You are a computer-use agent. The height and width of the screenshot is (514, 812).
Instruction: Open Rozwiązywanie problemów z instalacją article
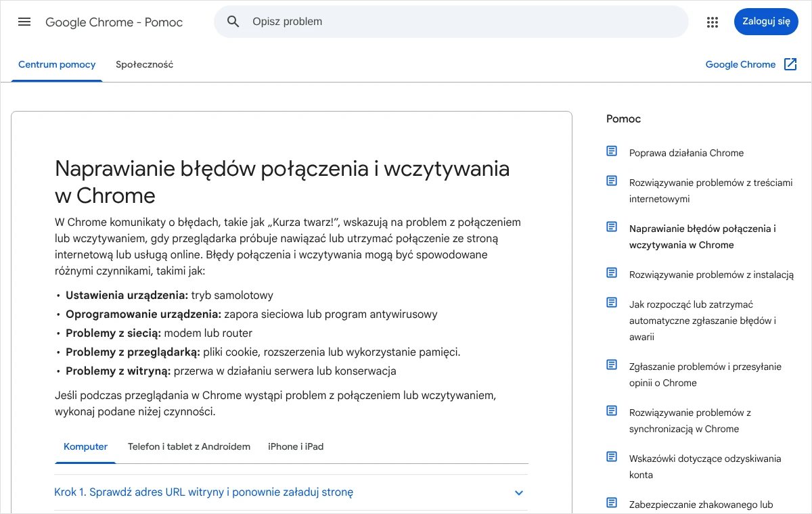click(x=711, y=275)
